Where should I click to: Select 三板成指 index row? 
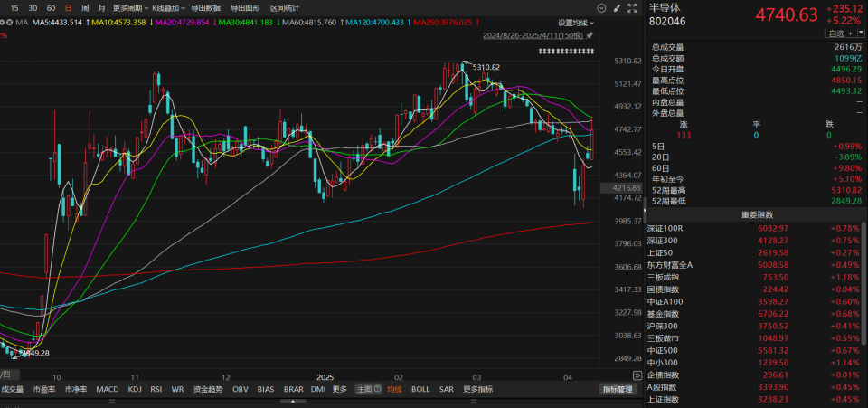(754, 278)
